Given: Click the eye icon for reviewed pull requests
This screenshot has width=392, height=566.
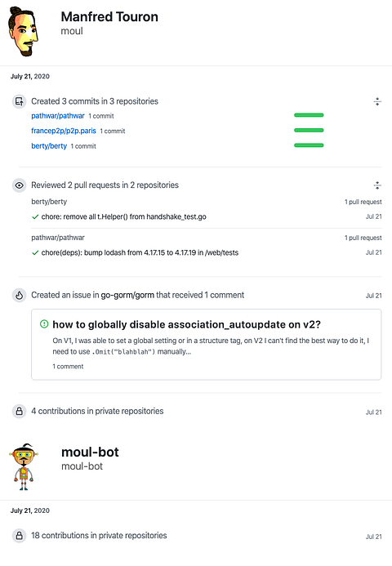Looking at the screenshot, I should click(x=19, y=185).
